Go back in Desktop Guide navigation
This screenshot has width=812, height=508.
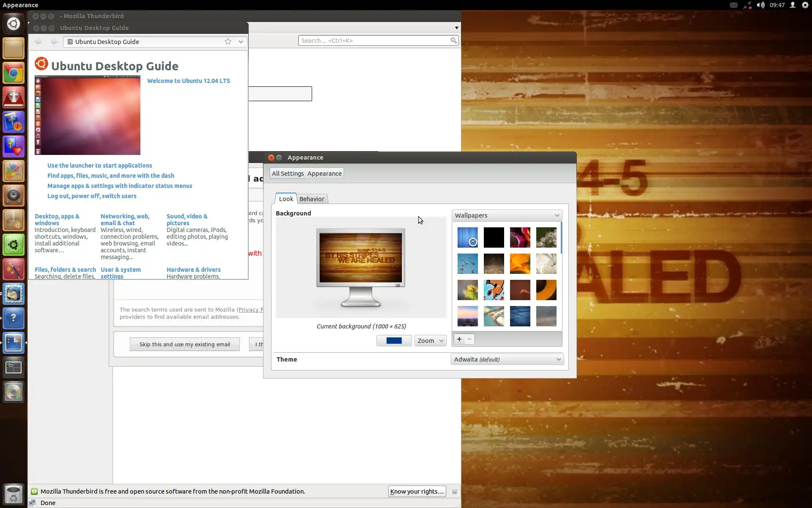point(38,41)
